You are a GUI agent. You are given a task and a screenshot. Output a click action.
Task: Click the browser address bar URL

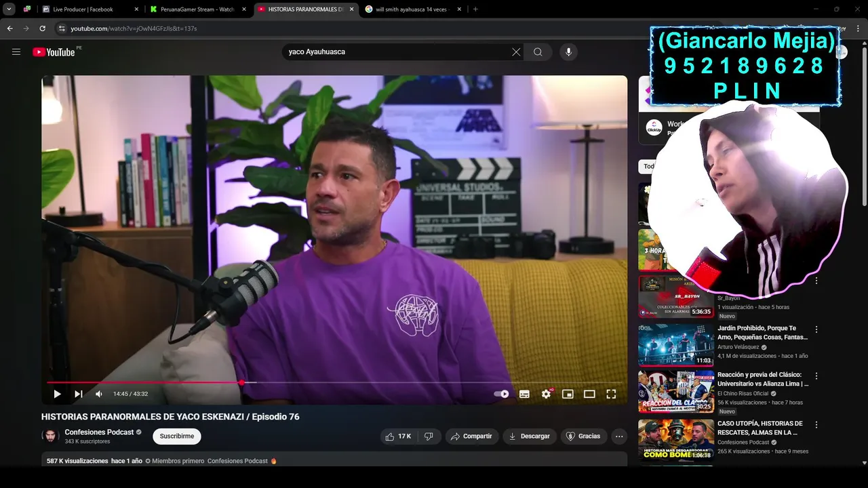pos(134,28)
